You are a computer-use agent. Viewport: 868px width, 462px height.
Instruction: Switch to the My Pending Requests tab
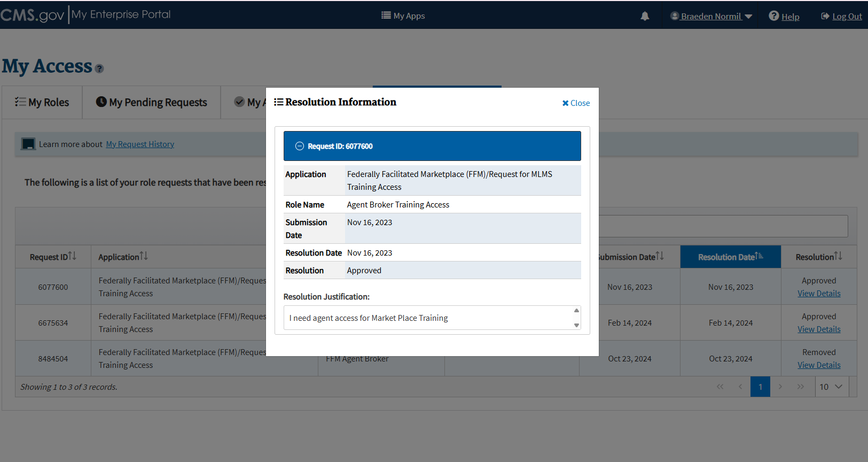pyautogui.click(x=152, y=102)
